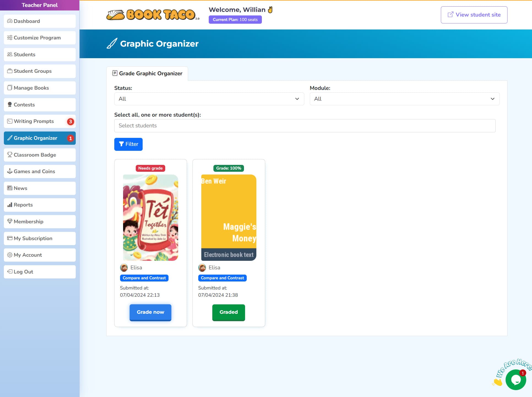Click the Contests bulb icon in the sidebar
532x397 pixels.
click(10, 104)
